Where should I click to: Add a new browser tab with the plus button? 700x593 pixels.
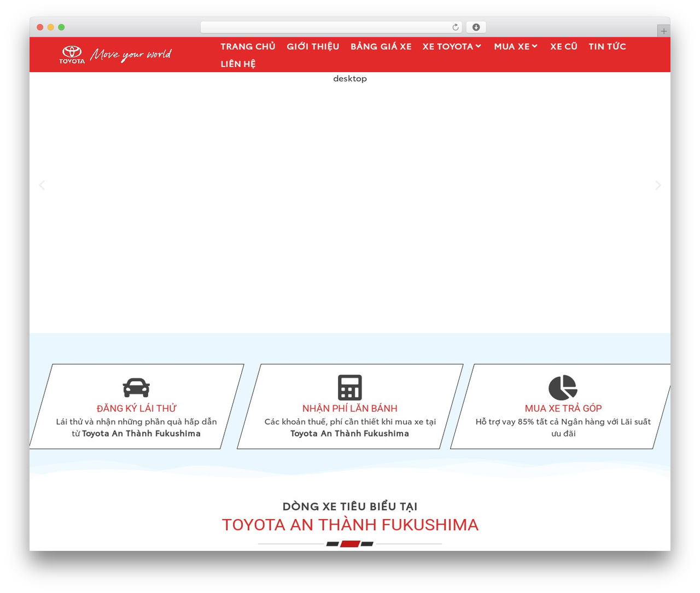click(663, 31)
